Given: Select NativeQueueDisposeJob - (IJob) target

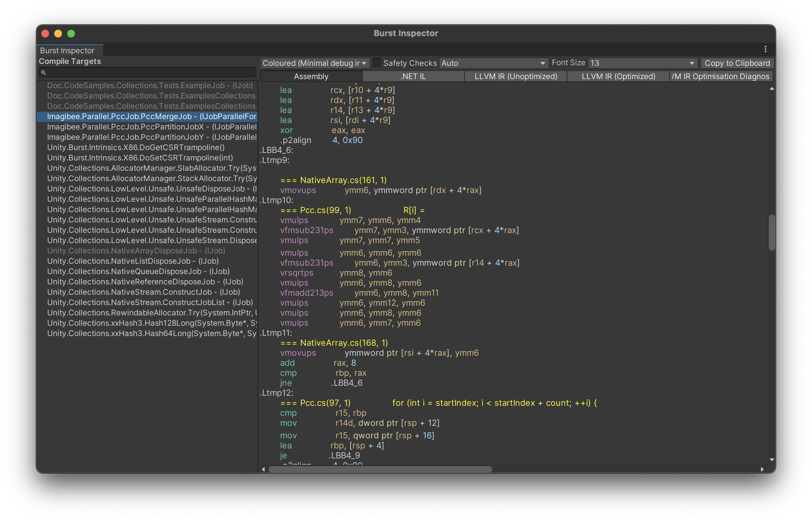Looking at the screenshot, I should pyautogui.click(x=147, y=271).
